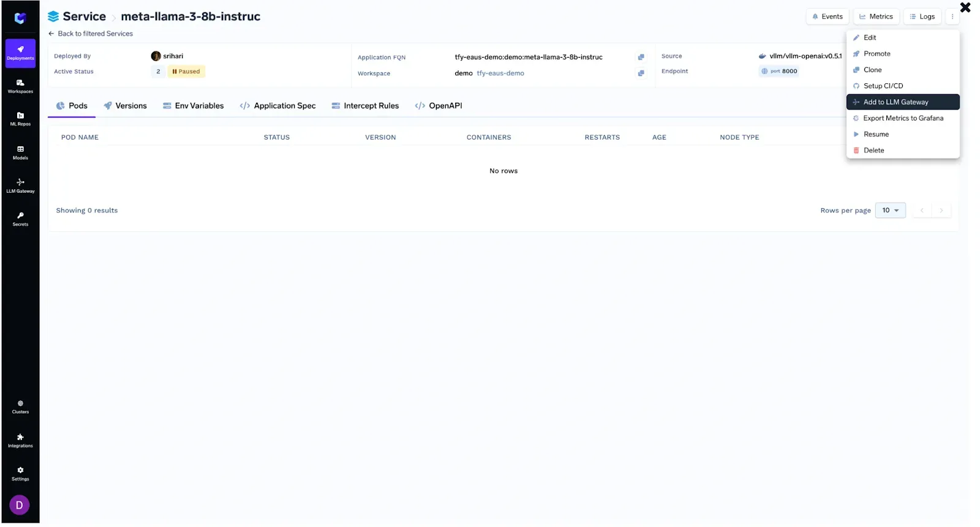This screenshot has height=527, width=980.
Task: Open the Intercept Rules tab
Action: coord(365,106)
